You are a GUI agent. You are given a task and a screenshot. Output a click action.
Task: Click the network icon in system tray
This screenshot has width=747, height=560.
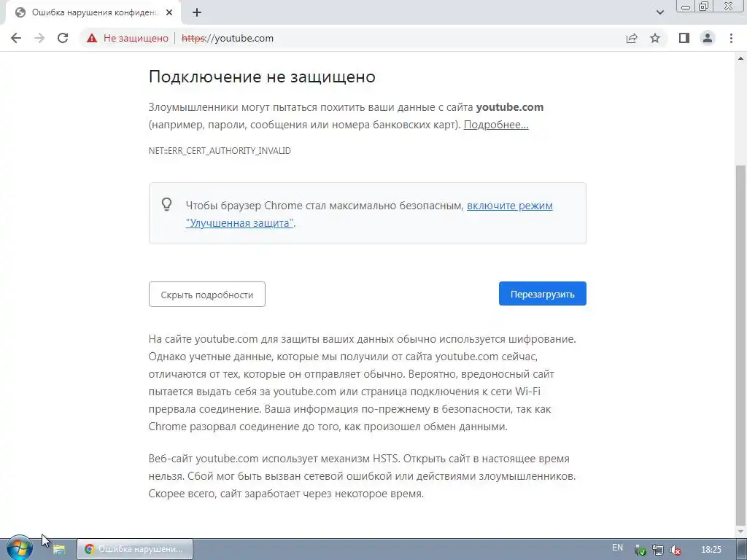pos(658,550)
